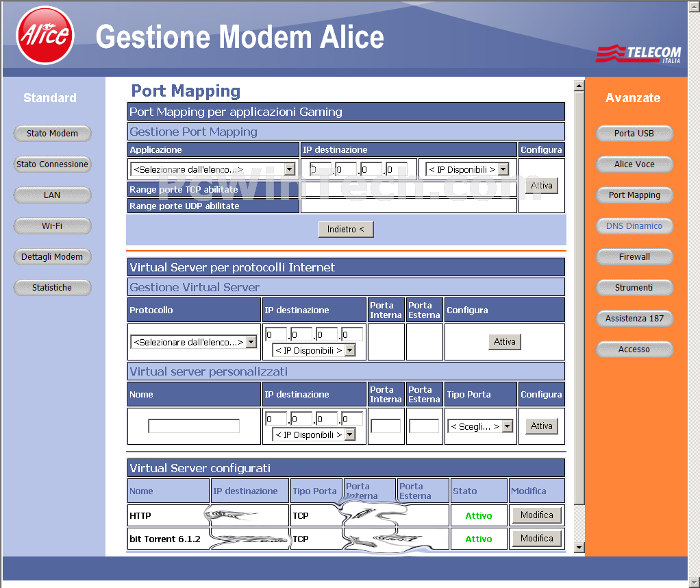Click the vertical scrollbar thumb of the content
The image size is (700, 588).
click(x=579, y=298)
